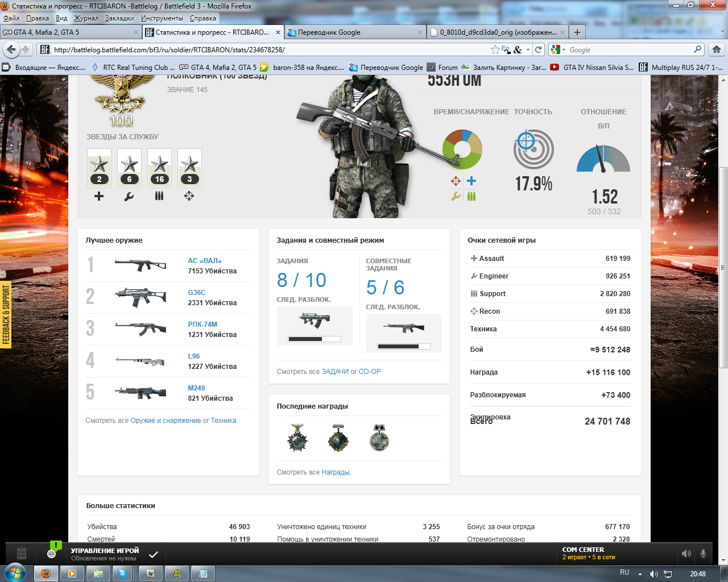
Task: Toggle the microphone in the Battlelog bar
Action: coord(704,554)
